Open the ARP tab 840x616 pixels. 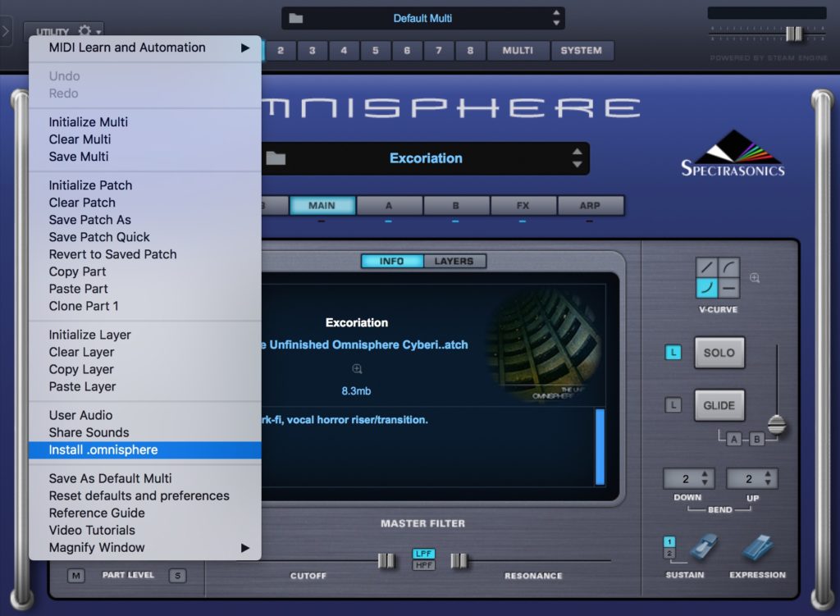(590, 206)
